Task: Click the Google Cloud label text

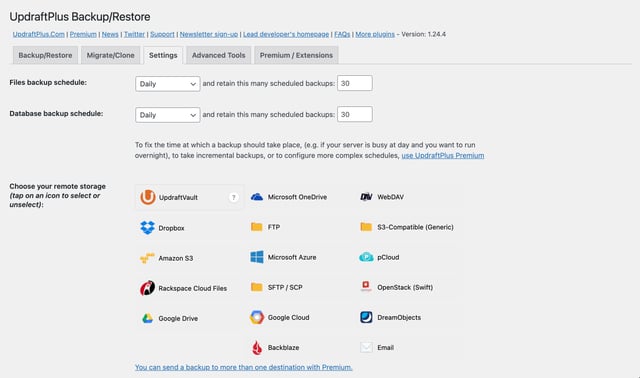Action: [x=288, y=317]
